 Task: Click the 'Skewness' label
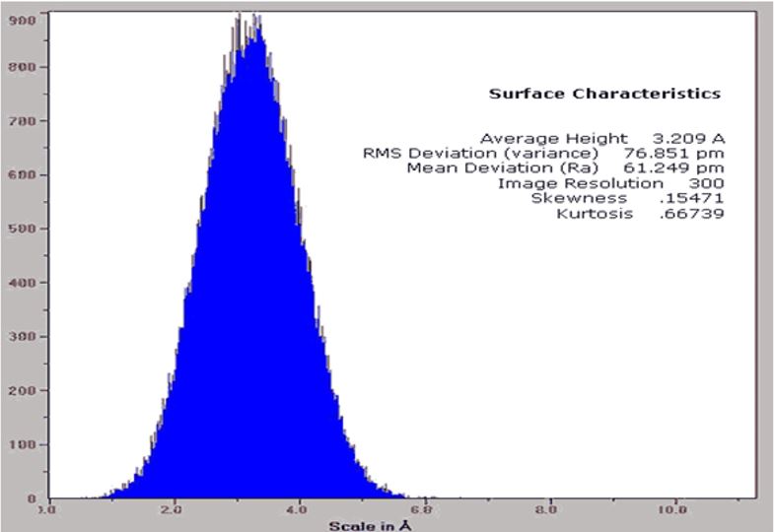coord(579,198)
